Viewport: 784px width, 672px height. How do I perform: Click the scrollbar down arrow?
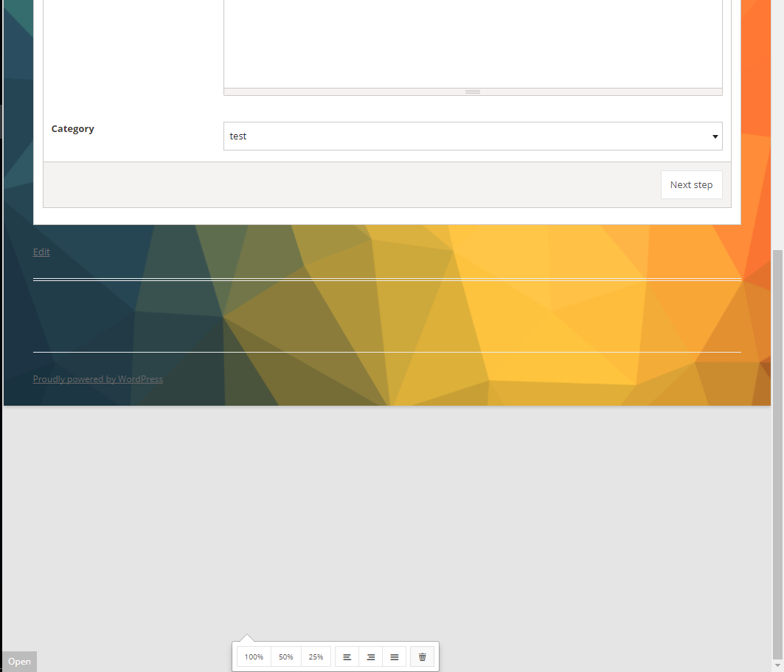777,665
